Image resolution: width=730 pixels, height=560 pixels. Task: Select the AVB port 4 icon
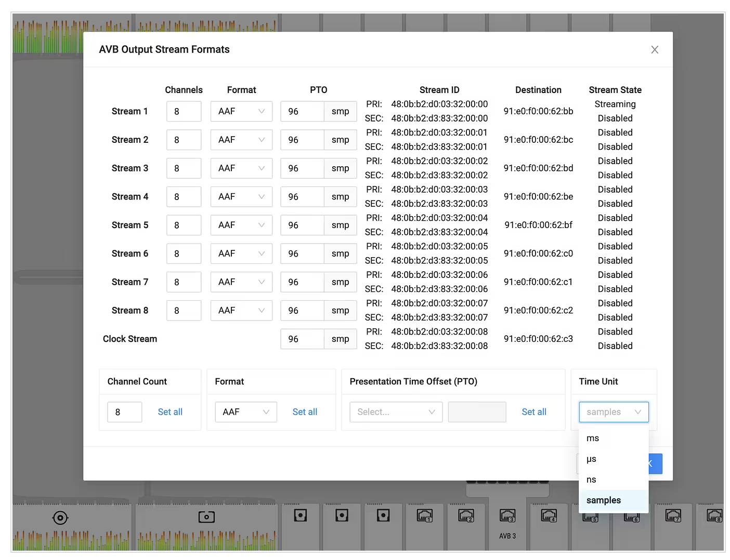549,515
